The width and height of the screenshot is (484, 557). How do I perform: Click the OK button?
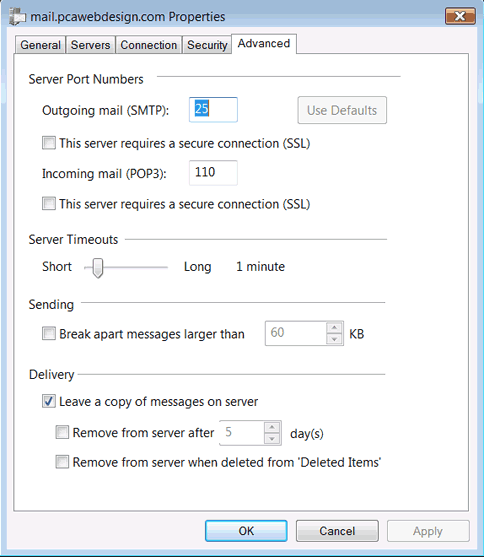[x=246, y=531]
